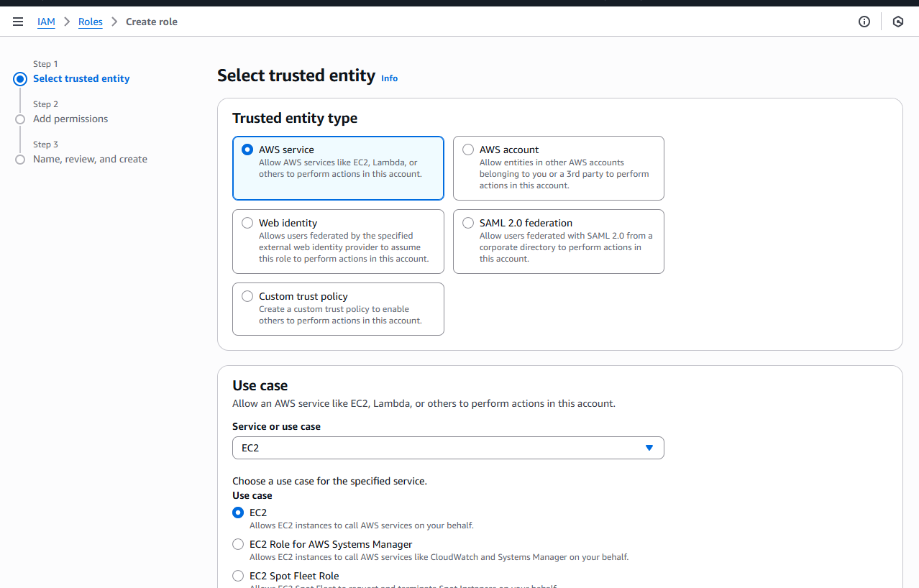This screenshot has height=588, width=919.
Task: Open the hamburger navigation menu
Action: pyautogui.click(x=18, y=22)
